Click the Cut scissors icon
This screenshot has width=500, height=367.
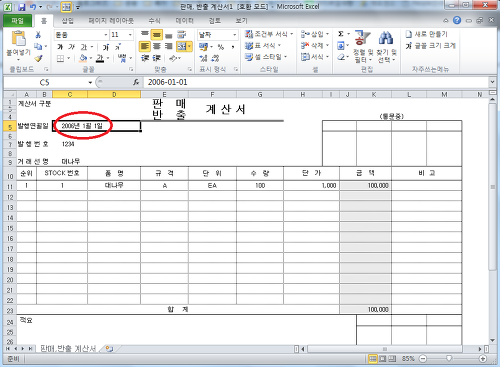point(38,35)
